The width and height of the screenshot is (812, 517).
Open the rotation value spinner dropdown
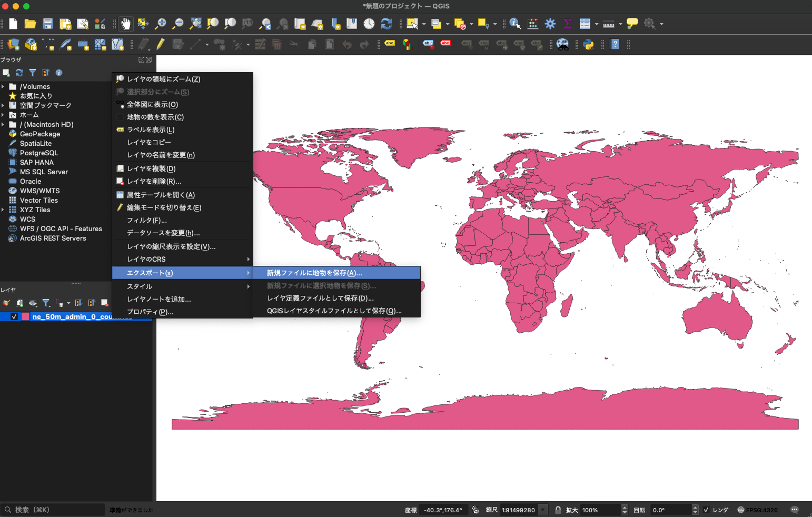[695, 510]
